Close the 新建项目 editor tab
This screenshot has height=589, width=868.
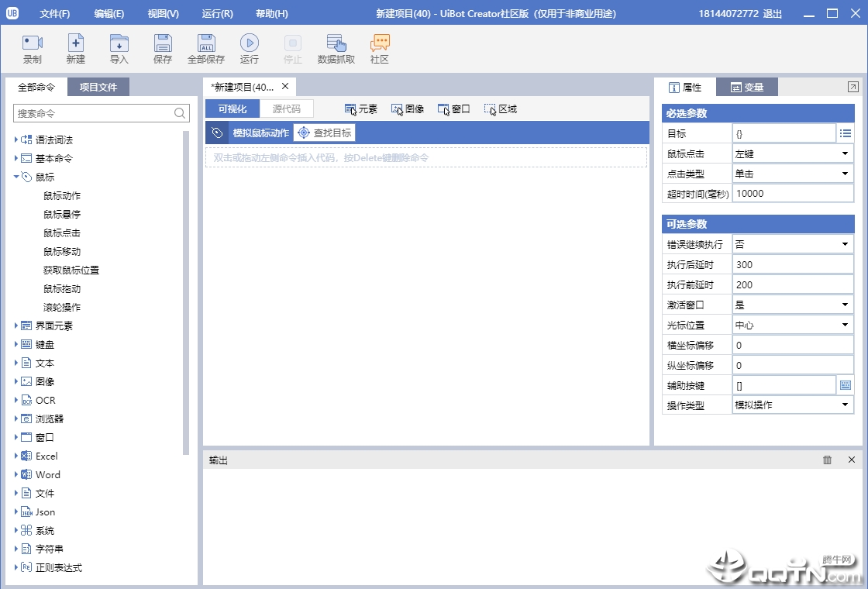[x=285, y=86]
